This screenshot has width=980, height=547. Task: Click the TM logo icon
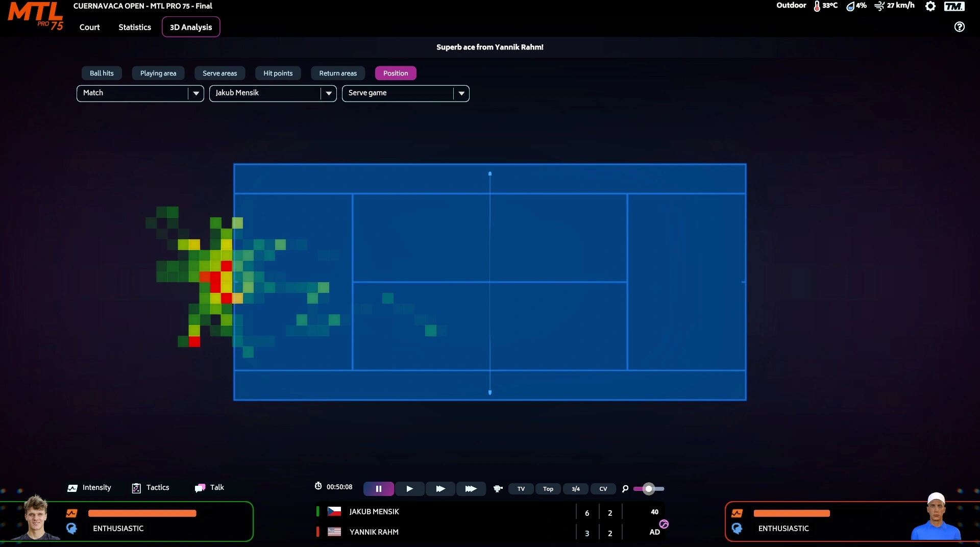954,7
